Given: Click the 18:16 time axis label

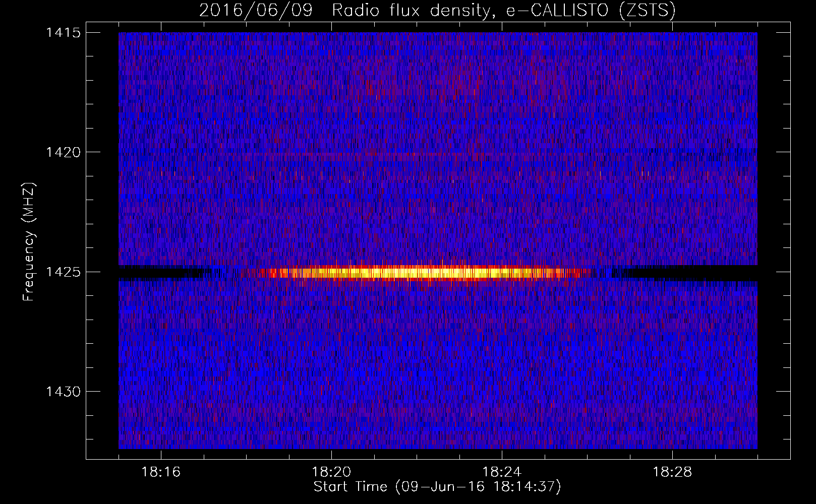Looking at the screenshot, I should (161, 472).
